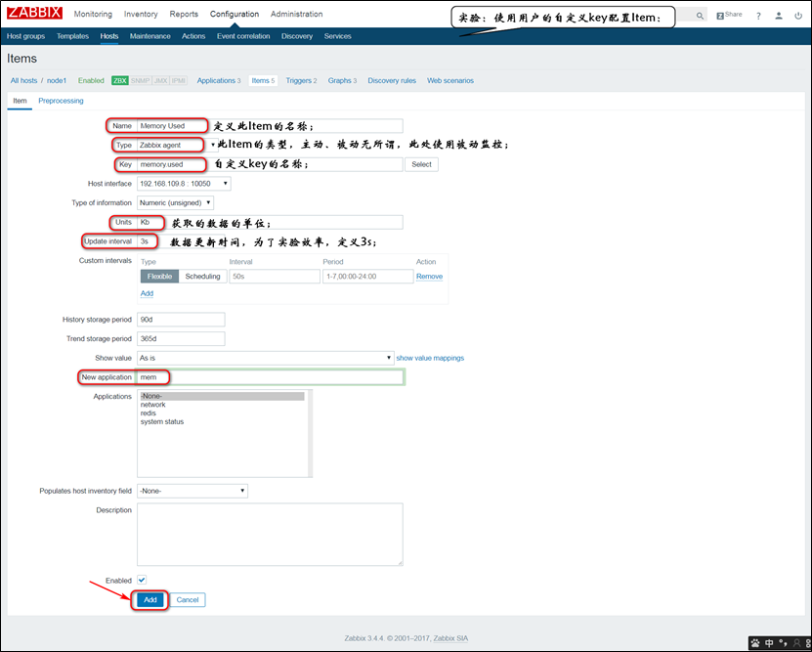
Task: Click the Update interval field
Action: [x=181, y=241]
